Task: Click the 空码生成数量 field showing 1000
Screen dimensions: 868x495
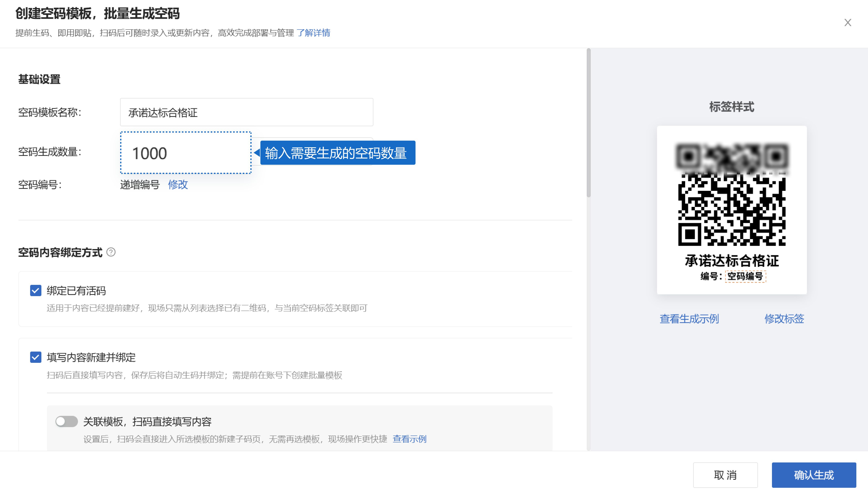Action: [x=186, y=153]
